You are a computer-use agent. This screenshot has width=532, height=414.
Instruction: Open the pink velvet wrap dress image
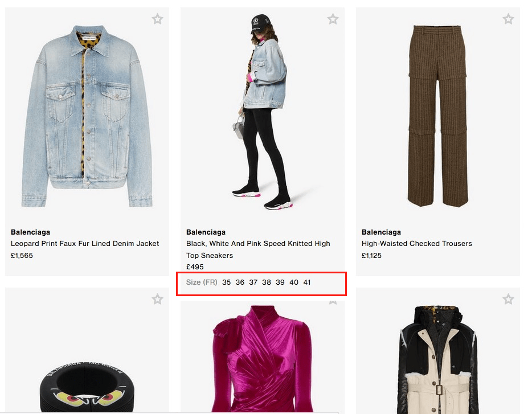tap(263, 359)
